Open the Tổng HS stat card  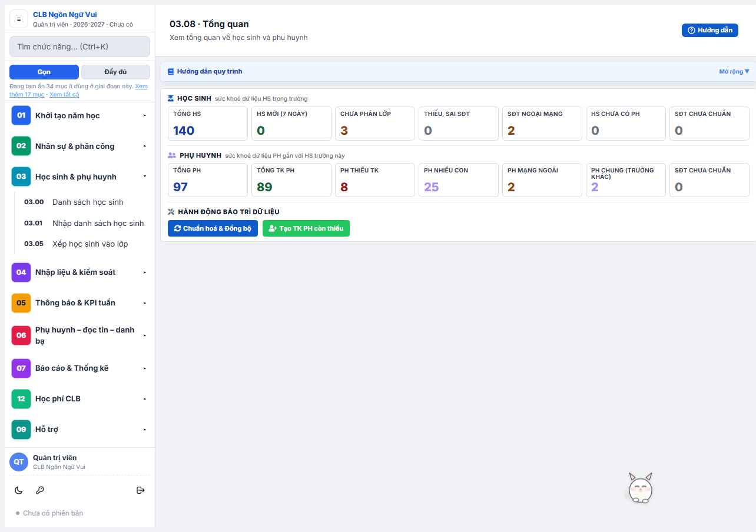tap(208, 124)
